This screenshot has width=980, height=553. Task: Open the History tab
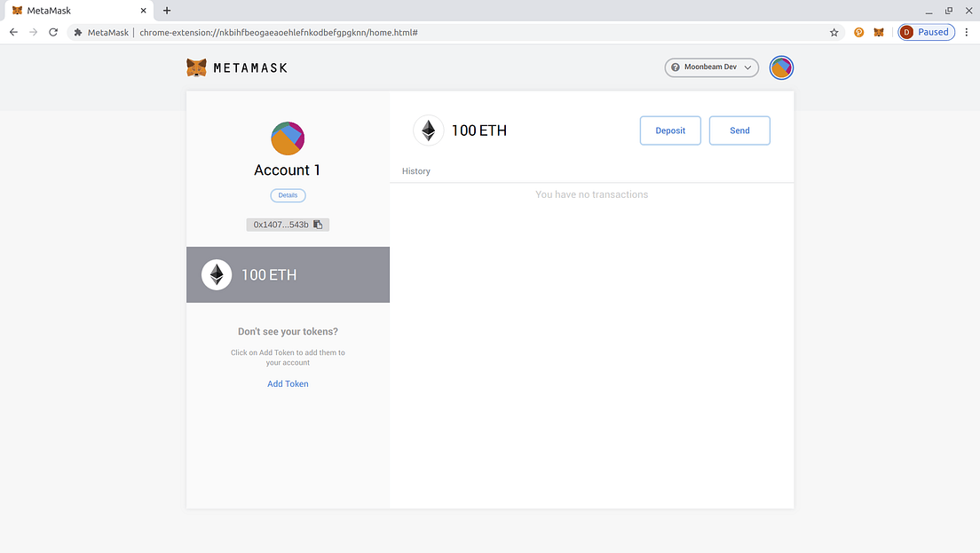(x=416, y=171)
